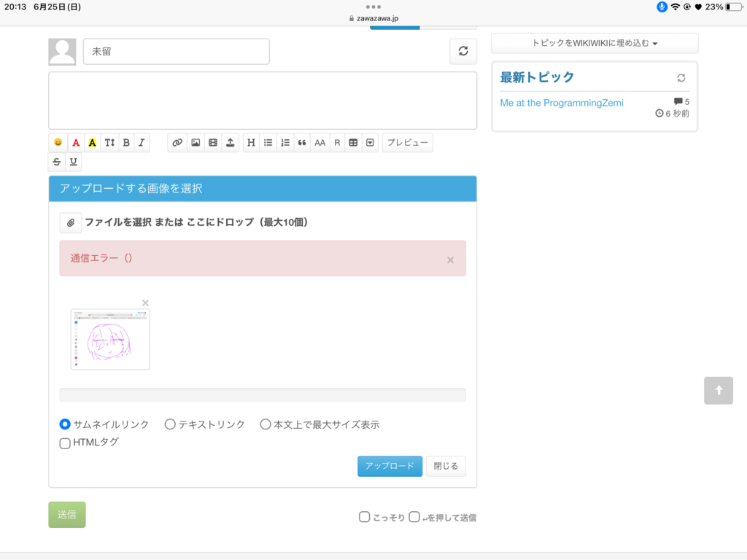This screenshot has height=560, width=747.
Task: Apply underline formatting
Action: [74, 162]
